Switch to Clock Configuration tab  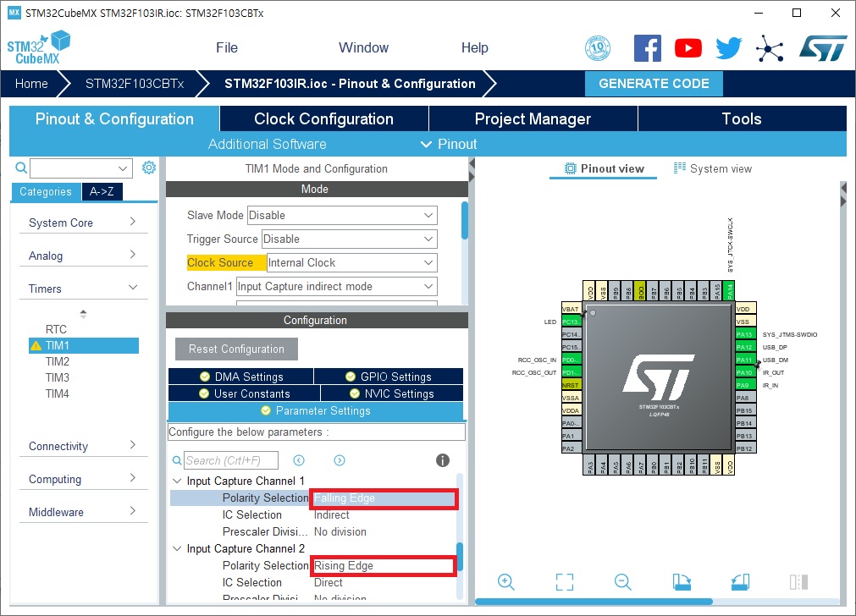point(323,119)
